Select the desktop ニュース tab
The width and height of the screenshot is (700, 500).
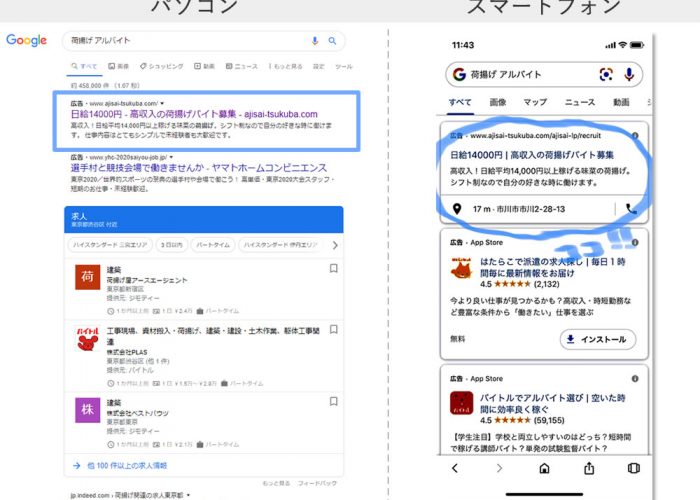coord(242,66)
